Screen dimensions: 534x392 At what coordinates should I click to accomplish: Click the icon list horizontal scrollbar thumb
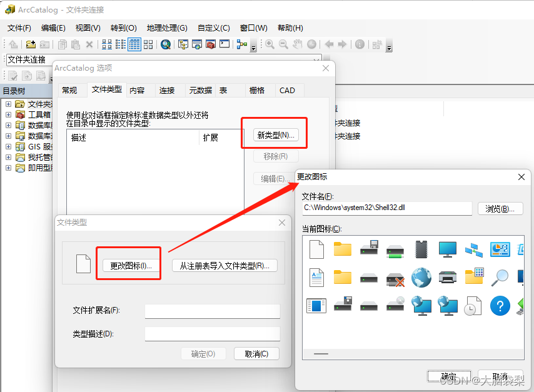tap(321, 354)
